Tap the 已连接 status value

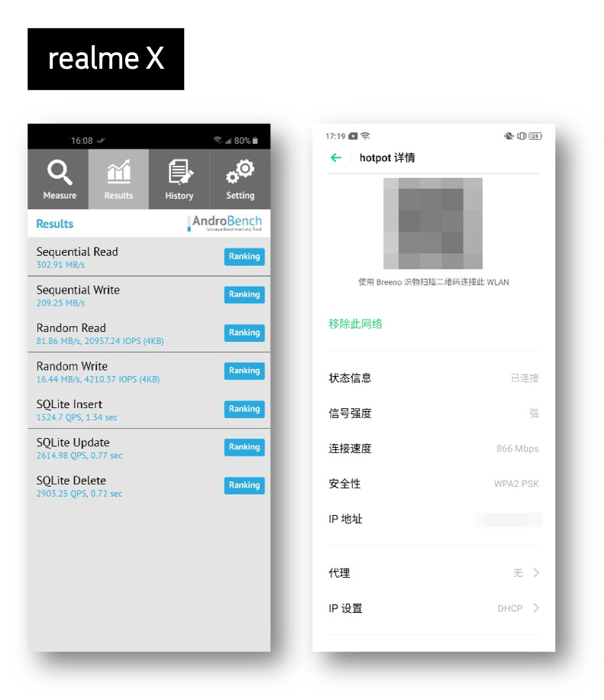point(525,378)
